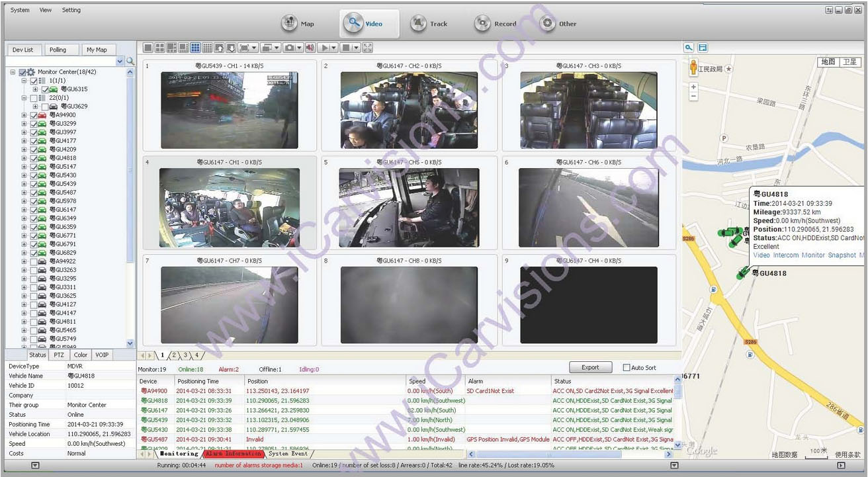Open the play options dropdown arrow

coord(334,48)
